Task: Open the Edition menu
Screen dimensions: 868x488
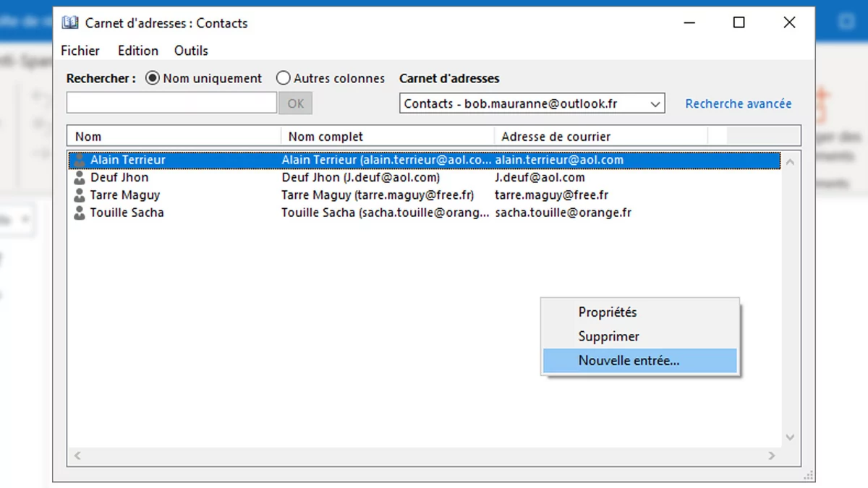Action: [138, 51]
